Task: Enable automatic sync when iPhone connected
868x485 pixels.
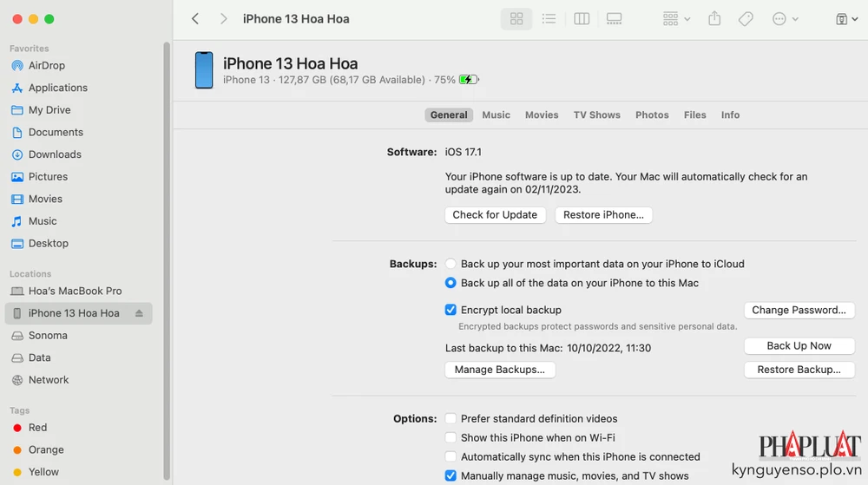Action: point(450,456)
